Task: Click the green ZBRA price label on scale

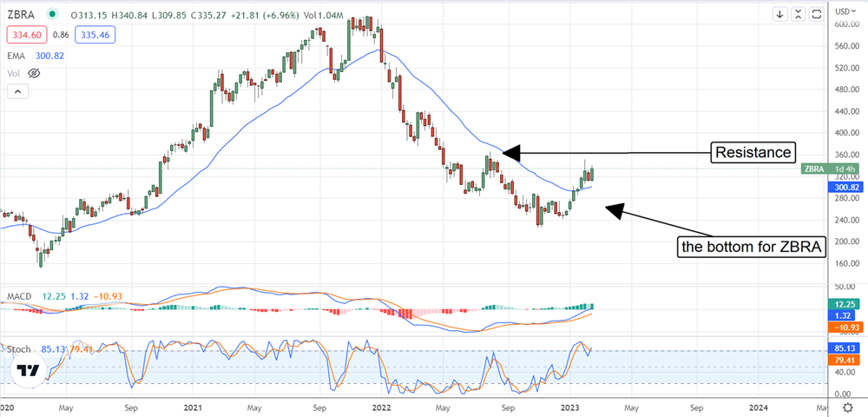Action: tap(829, 169)
